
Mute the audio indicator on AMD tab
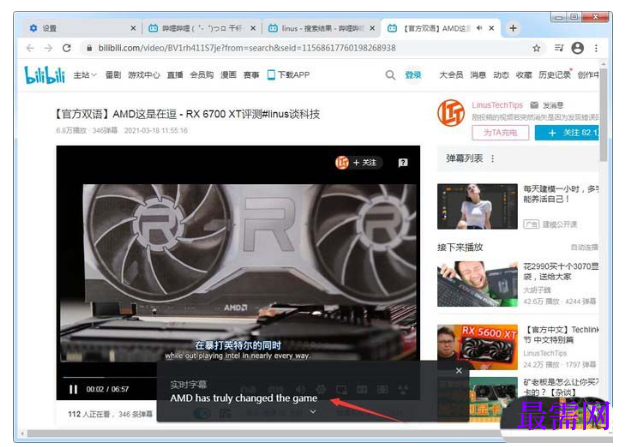click(479, 28)
